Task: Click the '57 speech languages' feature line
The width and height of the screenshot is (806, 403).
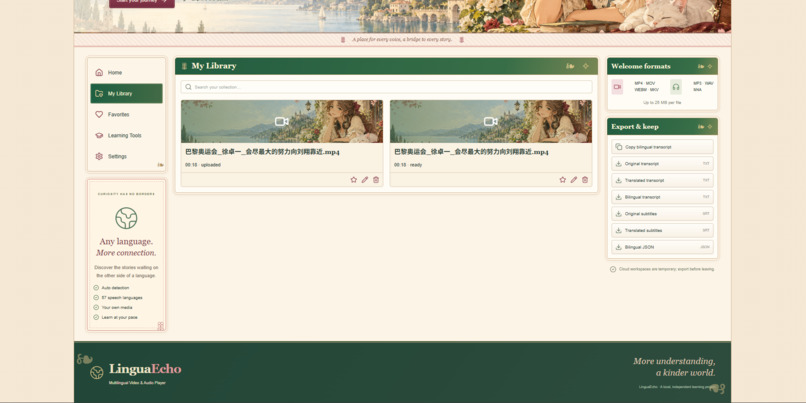Action: 118,298
